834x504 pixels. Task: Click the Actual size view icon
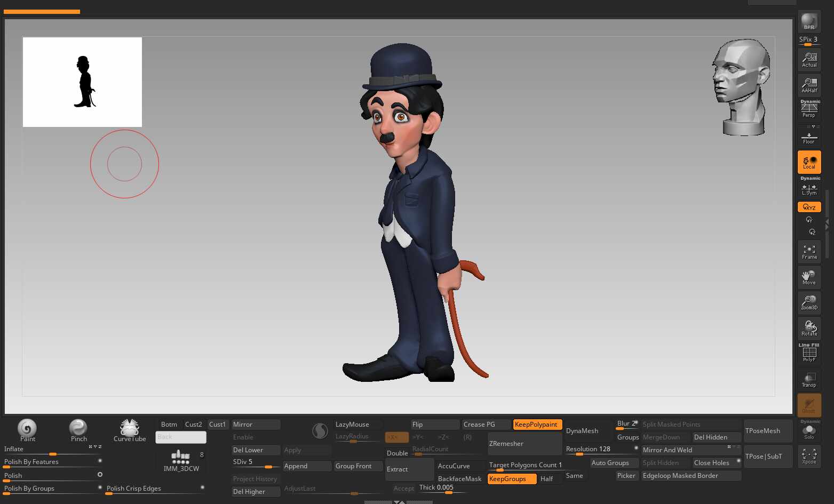pos(809,59)
